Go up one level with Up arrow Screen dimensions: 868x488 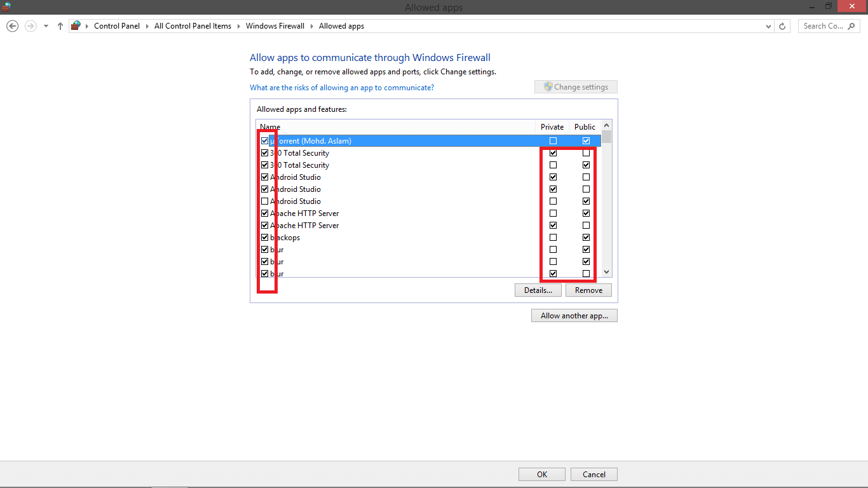click(x=60, y=26)
